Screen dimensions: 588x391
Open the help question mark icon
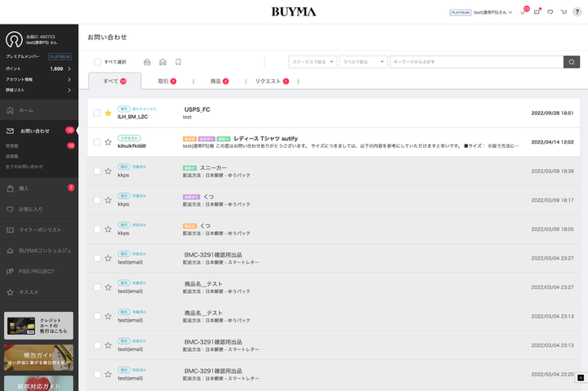pos(577,12)
